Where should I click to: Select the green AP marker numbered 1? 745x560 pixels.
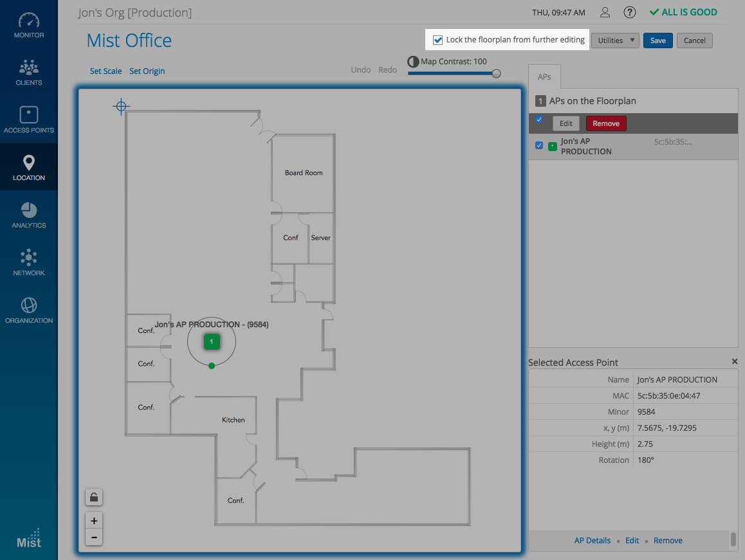click(212, 341)
